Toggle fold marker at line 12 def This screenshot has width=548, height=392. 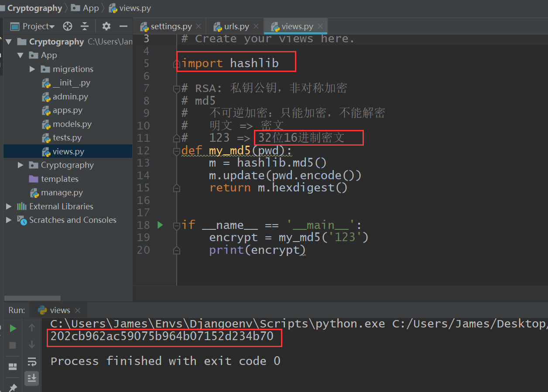176,151
